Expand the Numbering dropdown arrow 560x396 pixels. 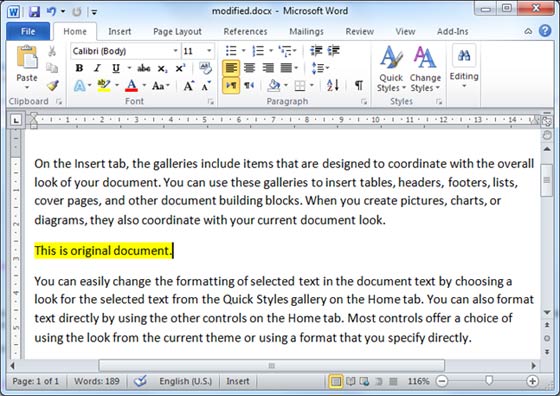[x=271, y=51]
